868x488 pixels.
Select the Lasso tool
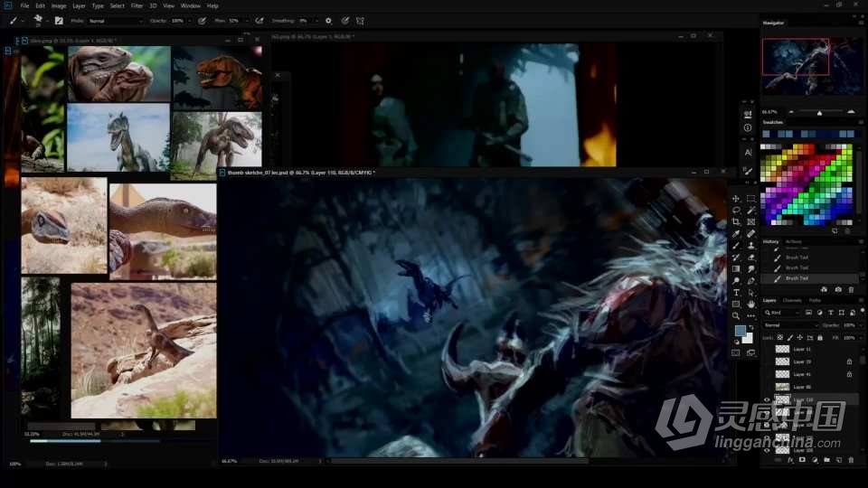pos(736,211)
